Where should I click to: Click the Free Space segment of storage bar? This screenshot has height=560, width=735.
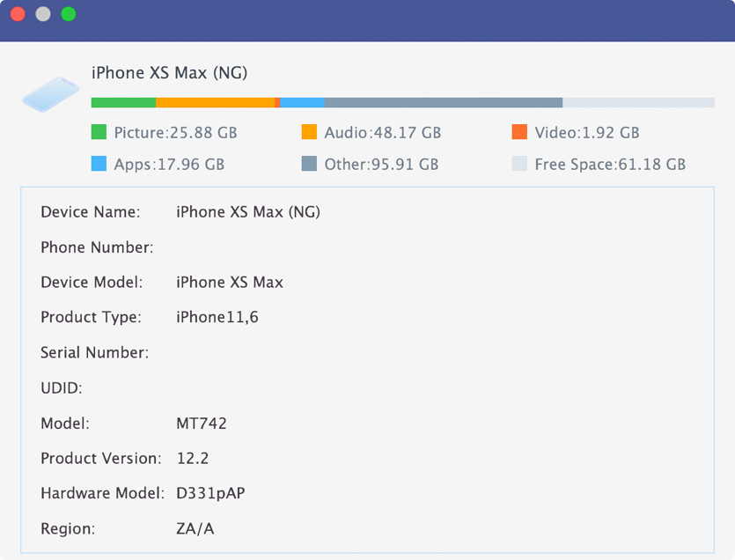638,103
